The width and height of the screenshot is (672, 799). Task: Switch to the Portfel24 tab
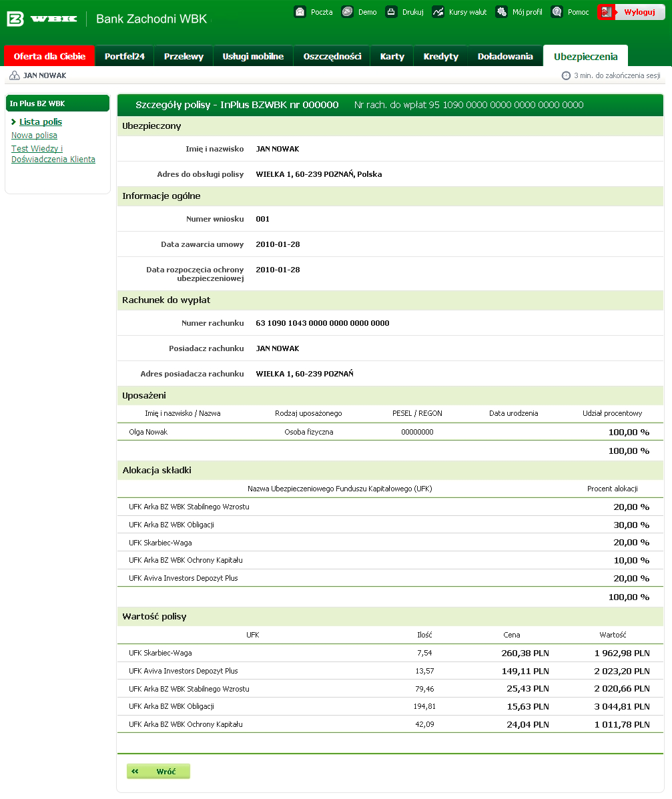tap(125, 56)
